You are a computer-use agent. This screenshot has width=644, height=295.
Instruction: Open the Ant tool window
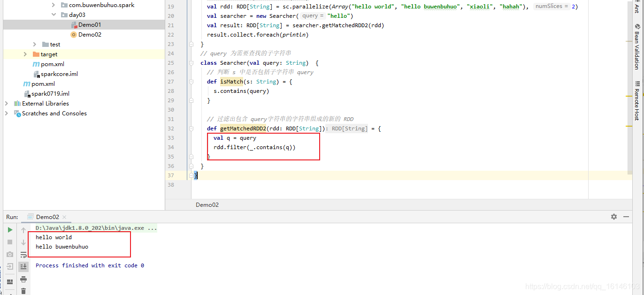[637, 7]
